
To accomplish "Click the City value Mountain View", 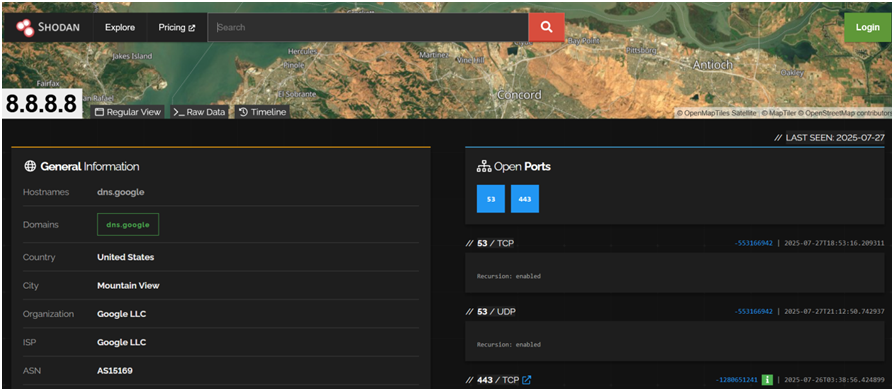I will click(128, 286).
